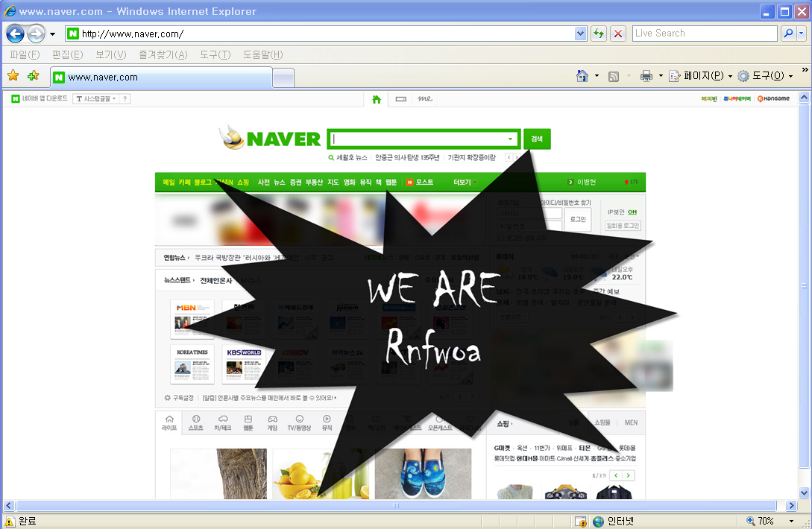Click the vertical scrollbar down arrow
The width and height of the screenshot is (812, 529).
pyautogui.click(x=804, y=492)
